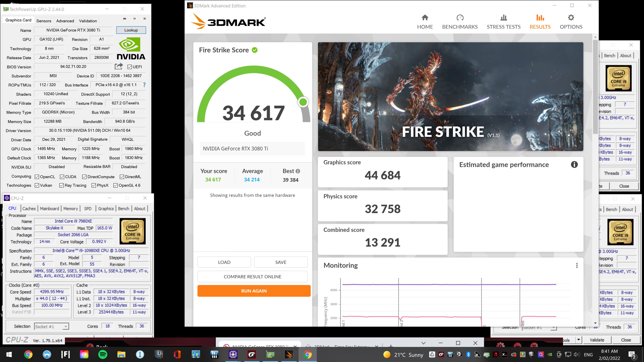Click COMPARE RESULT ONLINE
Screen dimensions: 644x362
[x=253, y=277]
